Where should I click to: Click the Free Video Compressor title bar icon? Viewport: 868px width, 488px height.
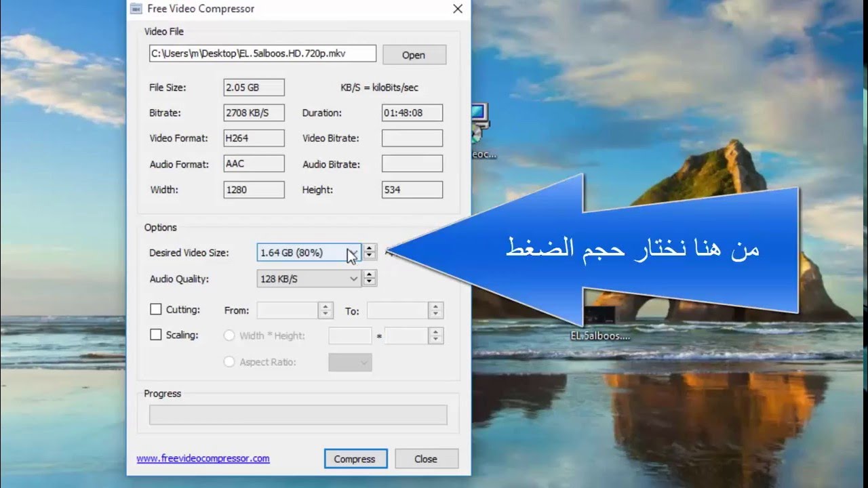(x=138, y=9)
